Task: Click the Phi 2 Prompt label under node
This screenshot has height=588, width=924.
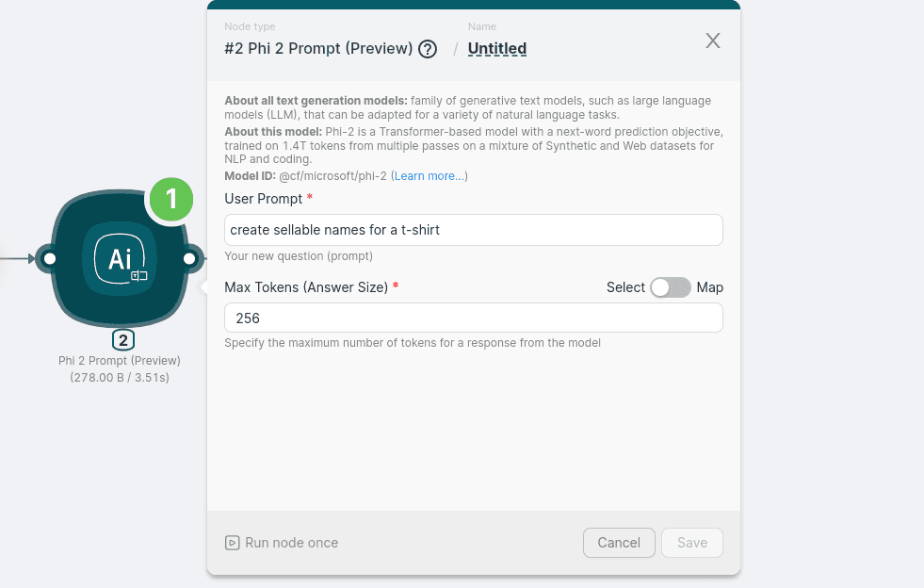Action: pyautogui.click(x=120, y=361)
